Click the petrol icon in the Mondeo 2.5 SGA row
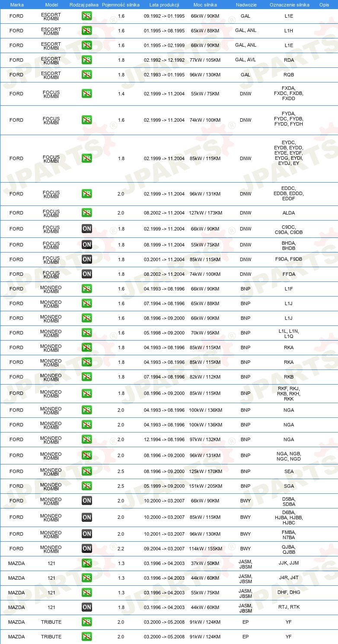This screenshot has width=338, height=644. click(87, 486)
